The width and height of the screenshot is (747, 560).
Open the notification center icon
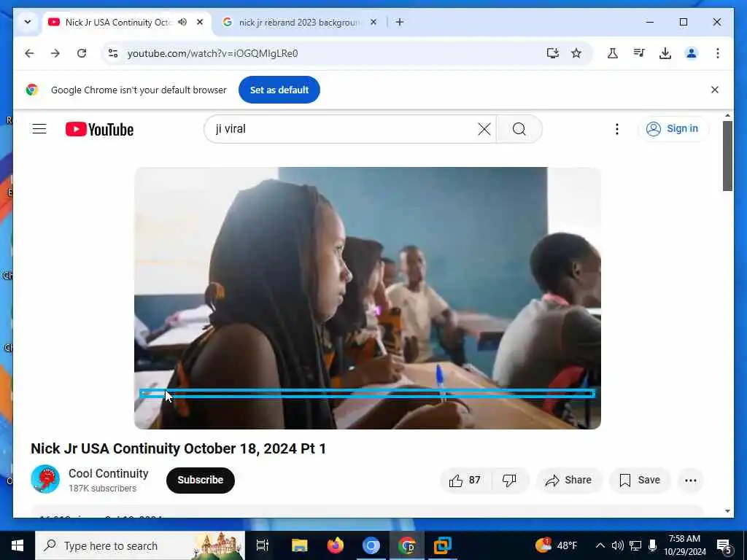click(724, 545)
